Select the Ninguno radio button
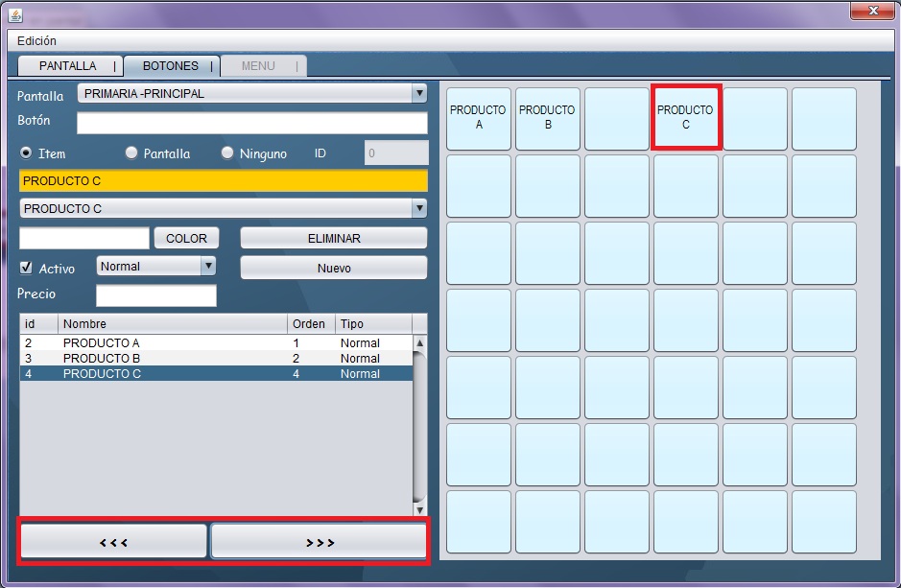Screen dimensions: 901x588 click(227, 153)
